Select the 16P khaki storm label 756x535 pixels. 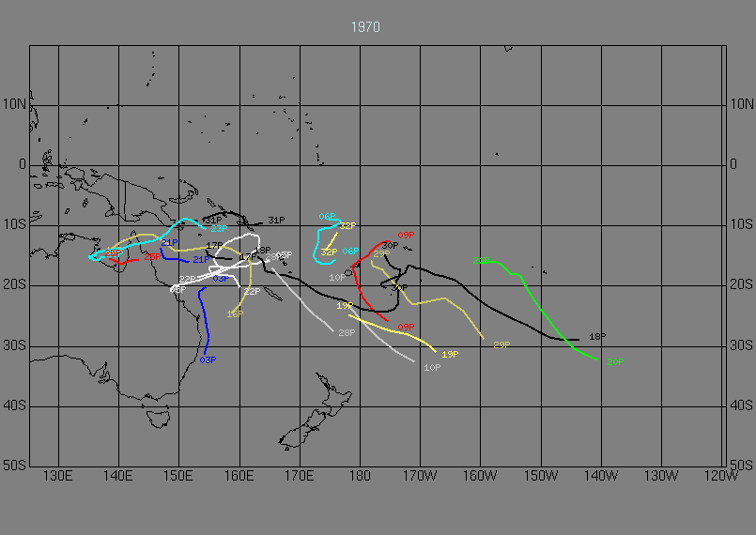pyautogui.click(x=235, y=313)
